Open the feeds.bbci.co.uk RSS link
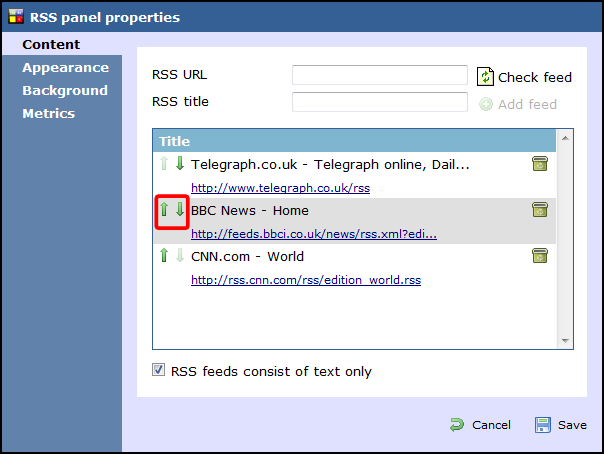The image size is (604, 454). [314, 234]
